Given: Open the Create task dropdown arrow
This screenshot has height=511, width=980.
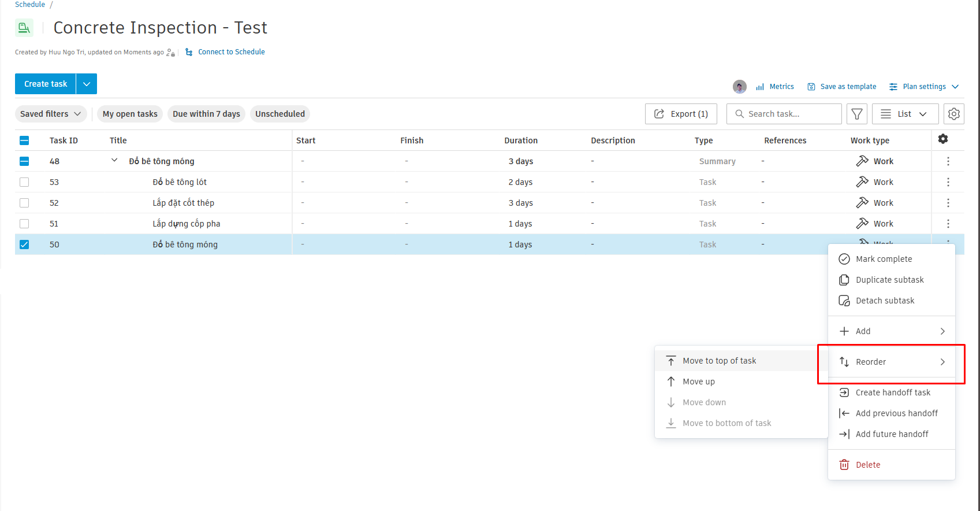Looking at the screenshot, I should [87, 84].
